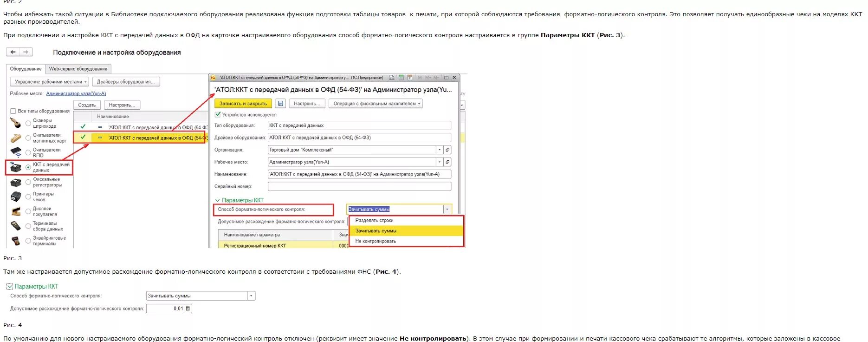Click the green checkmark of the first ATOL row

click(83, 126)
